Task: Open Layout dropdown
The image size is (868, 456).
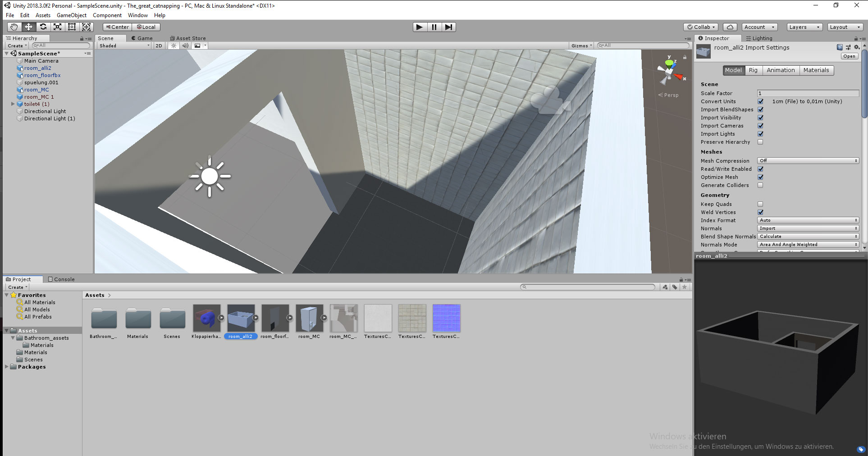Action: pyautogui.click(x=845, y=27)
